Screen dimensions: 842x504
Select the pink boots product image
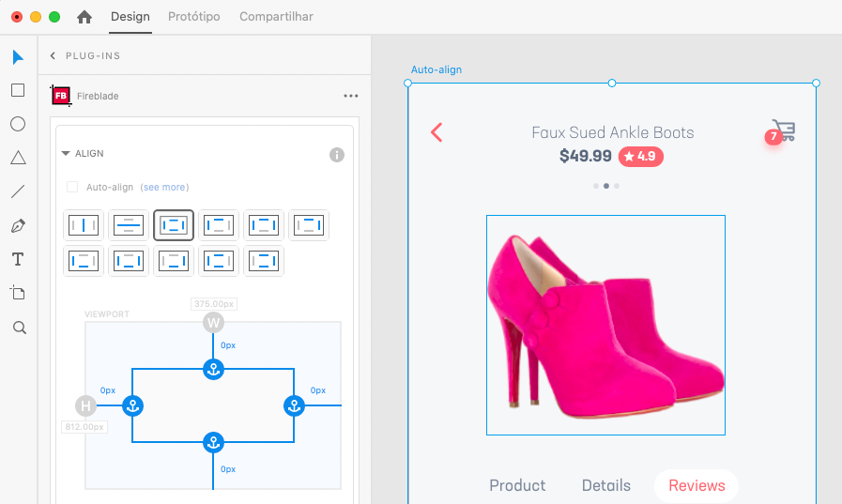[x=605, y=326]
